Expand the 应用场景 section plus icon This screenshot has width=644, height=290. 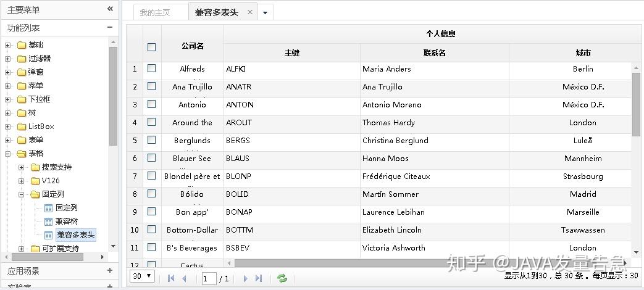110,270
